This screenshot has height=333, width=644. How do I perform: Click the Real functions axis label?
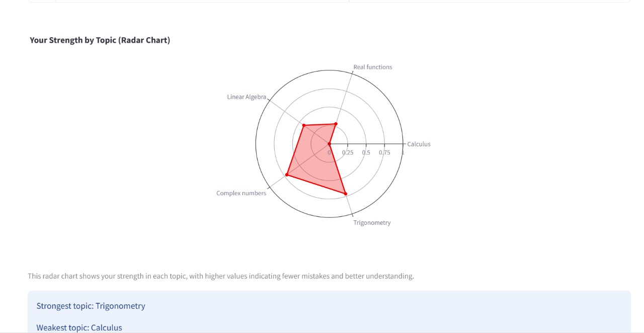click(x=373, y=67)
